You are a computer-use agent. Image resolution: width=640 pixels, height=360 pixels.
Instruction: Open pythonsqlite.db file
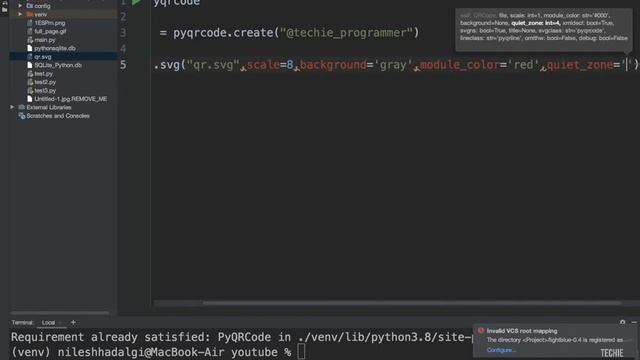coord(55,48)
